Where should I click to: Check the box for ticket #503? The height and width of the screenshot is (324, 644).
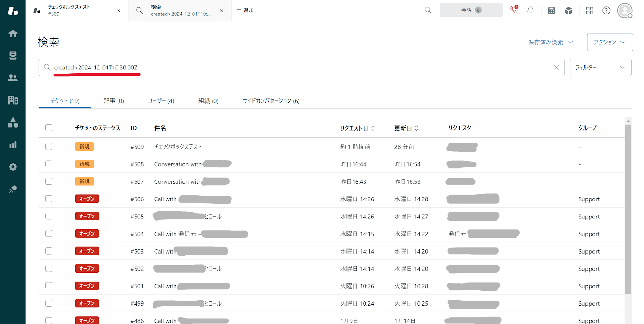49,251
